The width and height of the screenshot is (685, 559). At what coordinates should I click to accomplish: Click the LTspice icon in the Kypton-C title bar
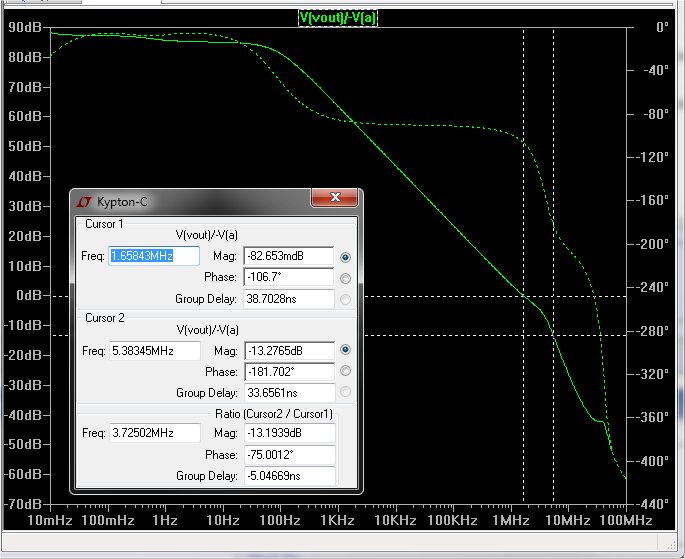[x=84, y=202]
